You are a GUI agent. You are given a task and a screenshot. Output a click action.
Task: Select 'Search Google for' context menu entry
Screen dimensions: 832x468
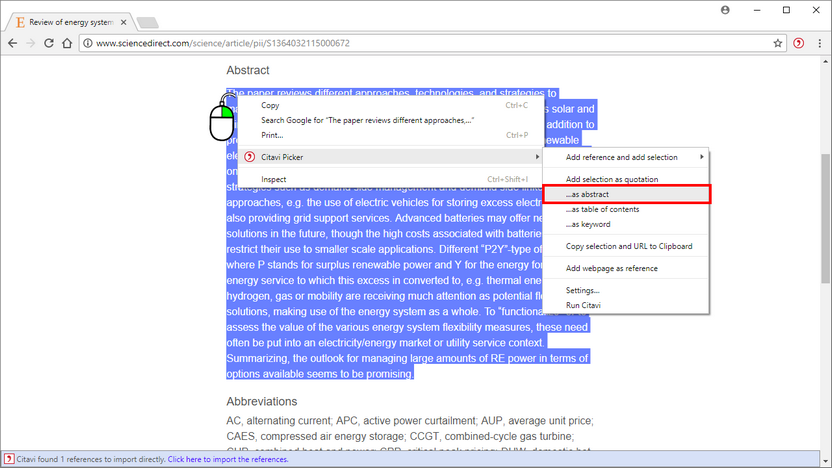(390, 120)
